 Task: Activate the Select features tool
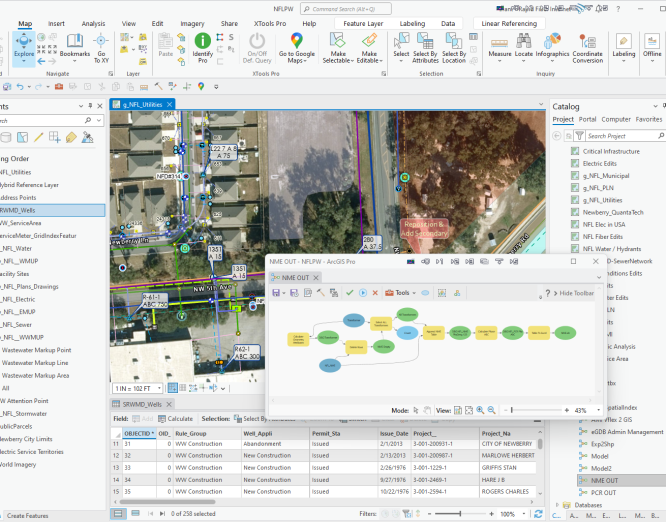coord(401,48)
